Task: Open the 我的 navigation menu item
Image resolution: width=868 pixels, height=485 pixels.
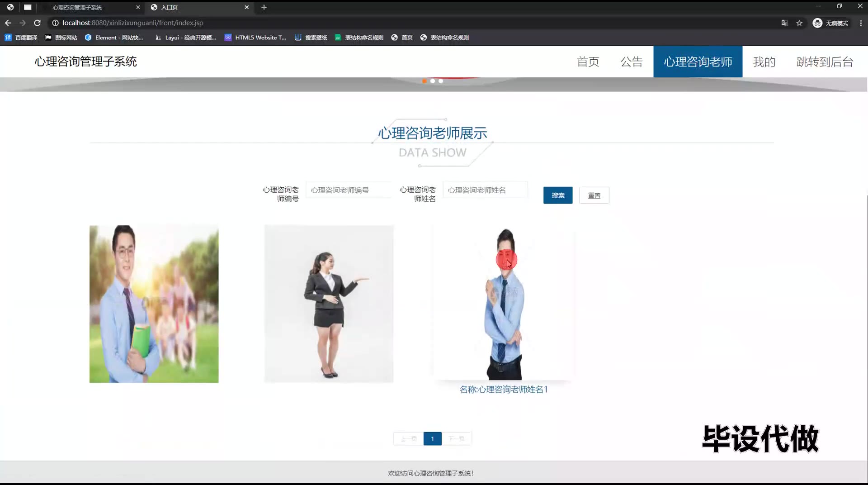Action: pos(764,62)
